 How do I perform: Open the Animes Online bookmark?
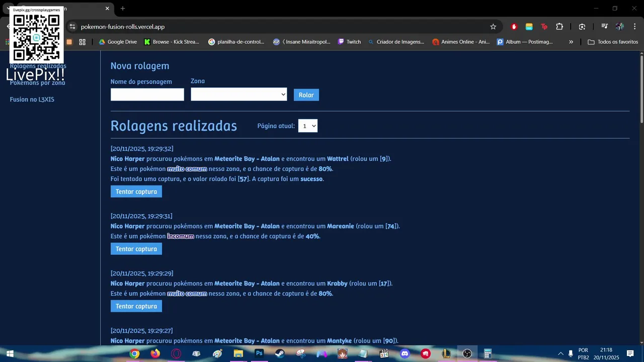click(461, 42)
